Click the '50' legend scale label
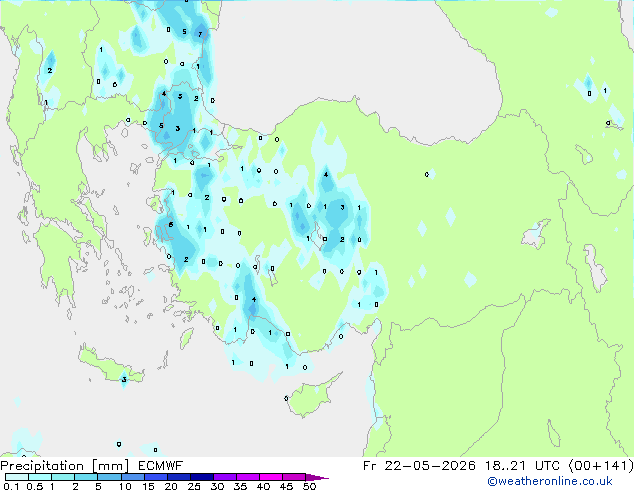Screen dimensions: 634x490 pos(309,486)
